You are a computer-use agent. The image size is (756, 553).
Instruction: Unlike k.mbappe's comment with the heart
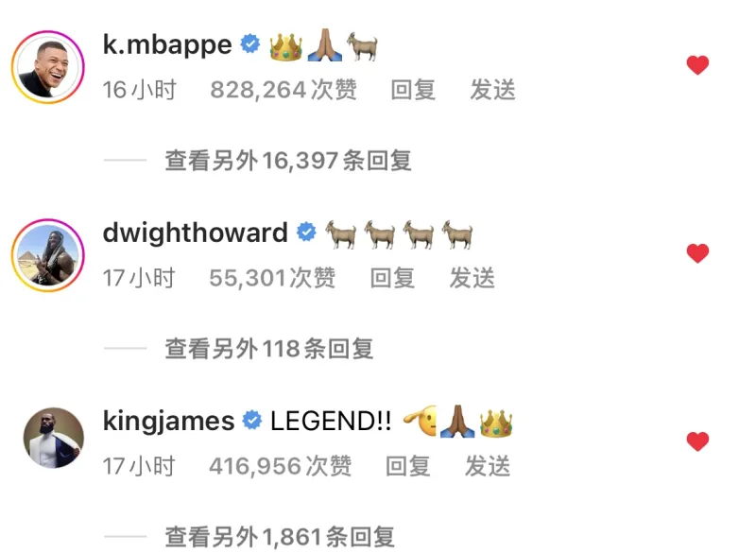click(x=697, y=65)
